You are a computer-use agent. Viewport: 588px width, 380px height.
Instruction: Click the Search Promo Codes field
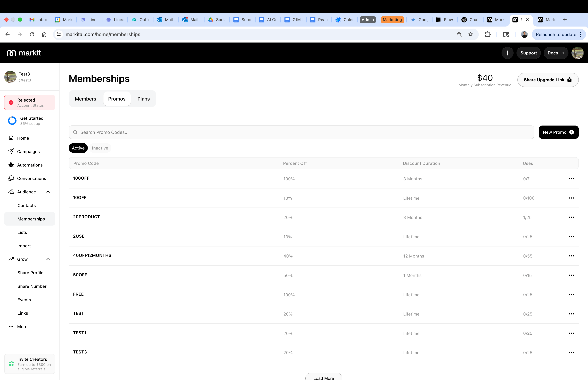pos(301,132)
